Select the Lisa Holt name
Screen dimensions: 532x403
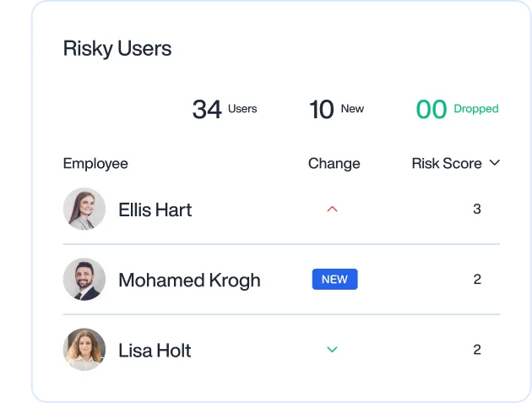click(155, 351)
